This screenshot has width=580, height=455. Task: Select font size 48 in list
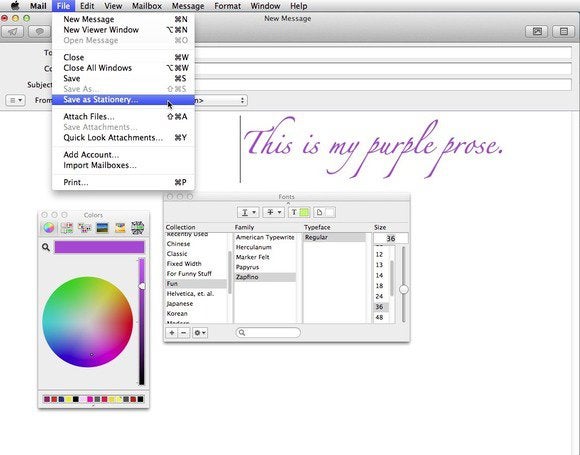pos(381,317)
